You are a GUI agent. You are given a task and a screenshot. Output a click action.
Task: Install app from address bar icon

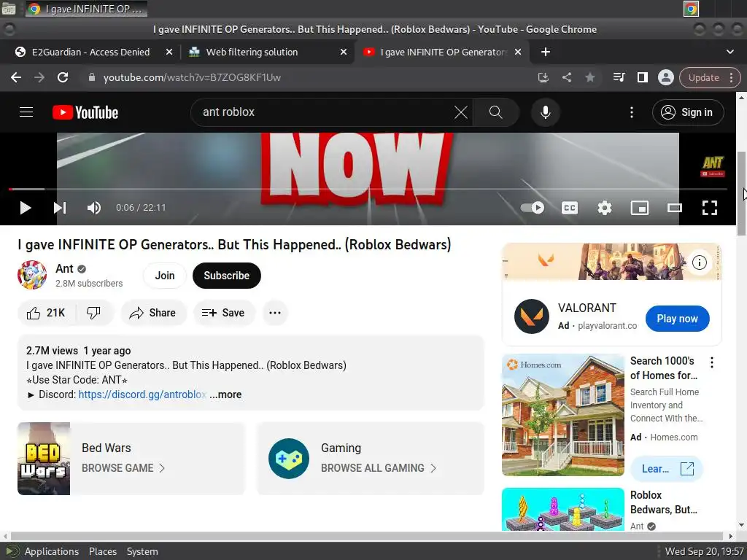click(x=543, y=77)
